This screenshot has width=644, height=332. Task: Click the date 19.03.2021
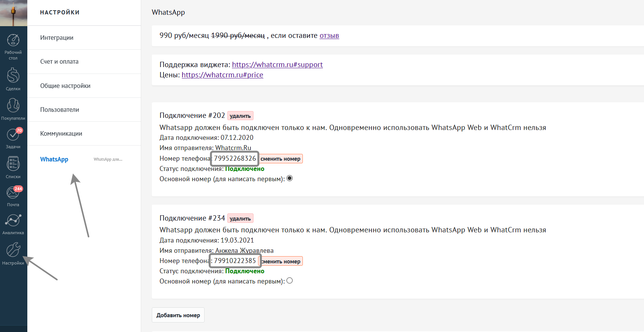pyautogui.click(x=237, y=240)
